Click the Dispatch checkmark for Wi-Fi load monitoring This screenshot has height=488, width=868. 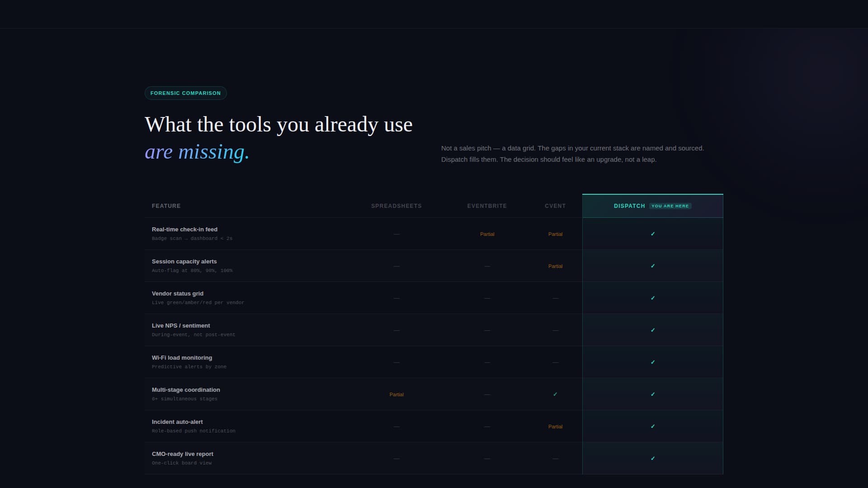[x=652, y=362]
